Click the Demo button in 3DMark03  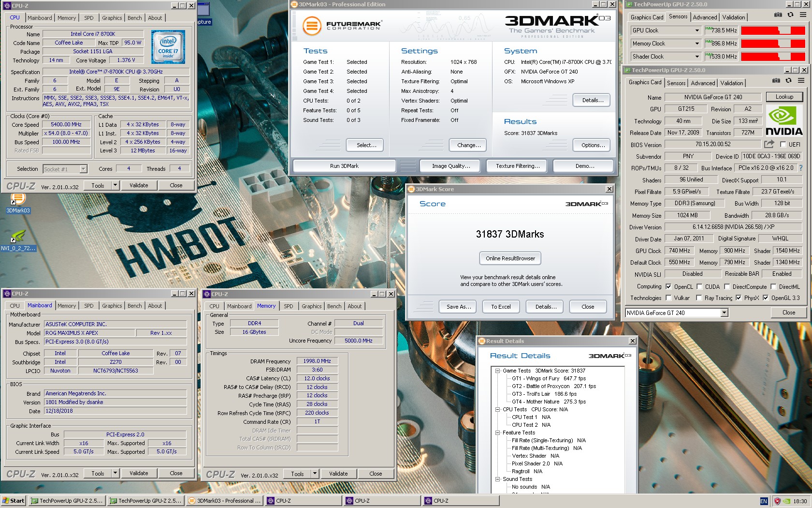[x=584, y=166]
